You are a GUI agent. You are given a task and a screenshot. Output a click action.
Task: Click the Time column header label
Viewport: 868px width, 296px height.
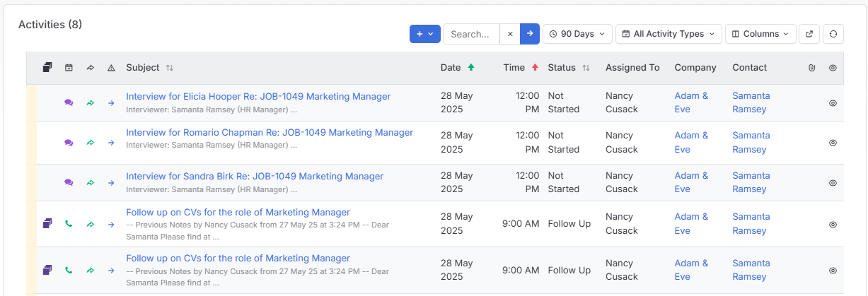tap(514, 68)
